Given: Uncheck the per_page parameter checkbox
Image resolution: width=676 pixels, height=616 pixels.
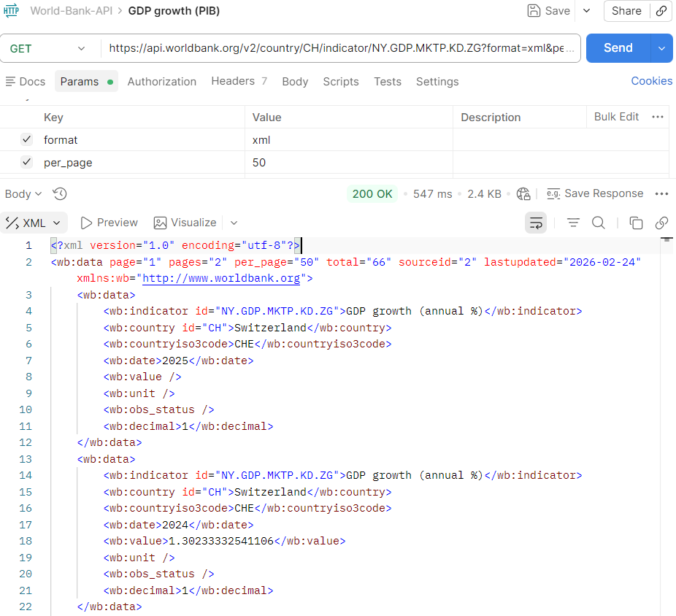Looking at the screenshot, I should pos(27,163).
